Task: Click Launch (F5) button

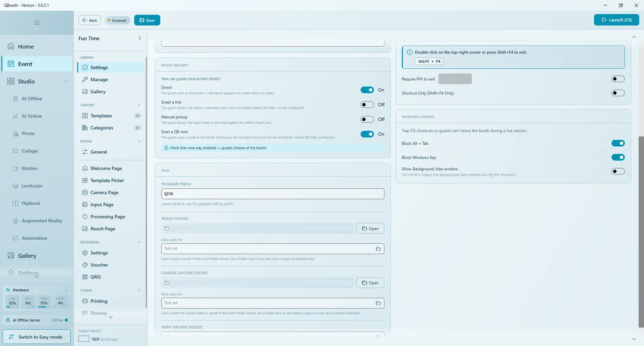Action: point(616,20)
